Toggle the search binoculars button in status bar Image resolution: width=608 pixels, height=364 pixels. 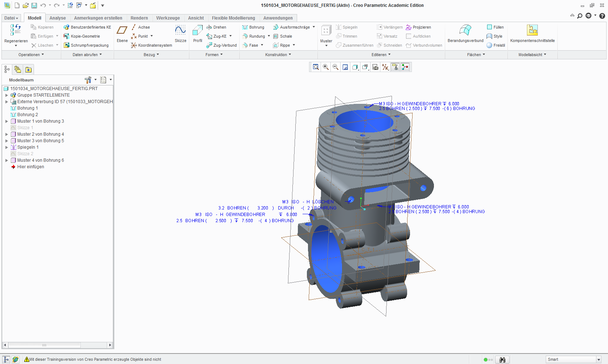(502, 360)
